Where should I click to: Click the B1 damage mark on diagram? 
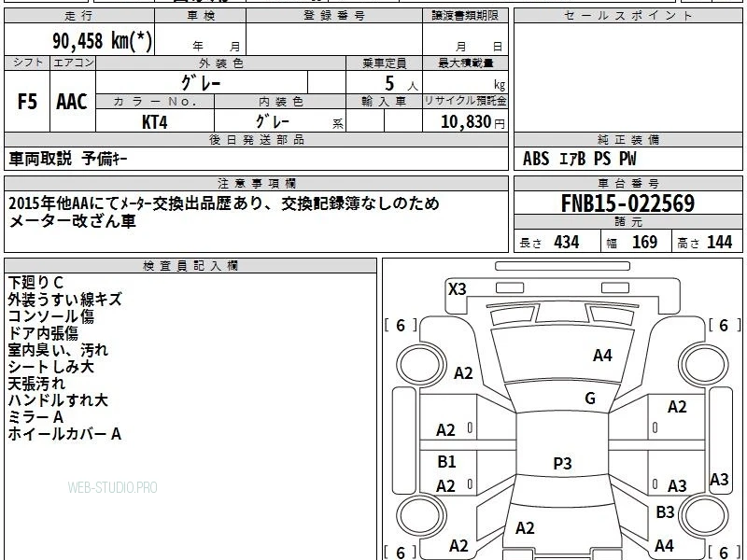click(447, 461)
